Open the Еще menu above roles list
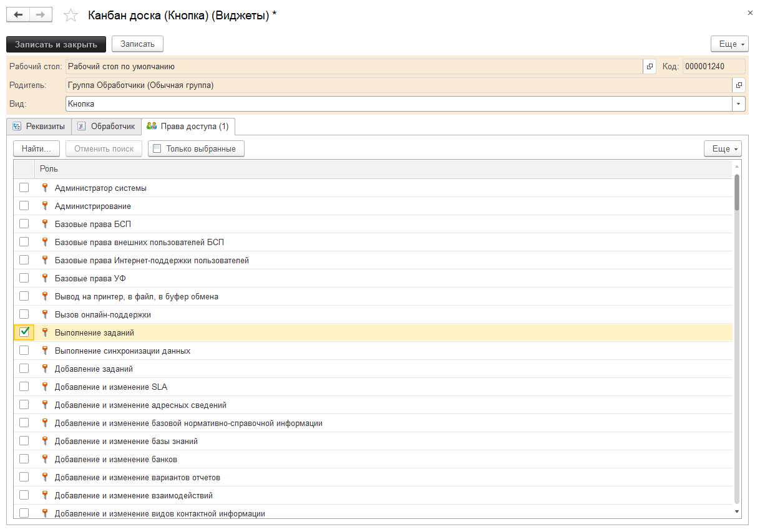The height and width of the screenshot is (532, 760). click(723, 149)
